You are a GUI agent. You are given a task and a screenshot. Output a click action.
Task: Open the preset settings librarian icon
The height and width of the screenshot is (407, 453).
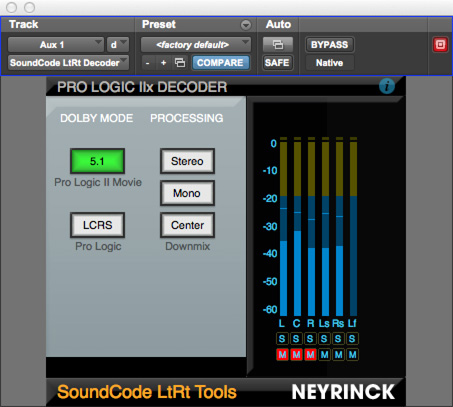pyautogui.click(x=180, y=63)
